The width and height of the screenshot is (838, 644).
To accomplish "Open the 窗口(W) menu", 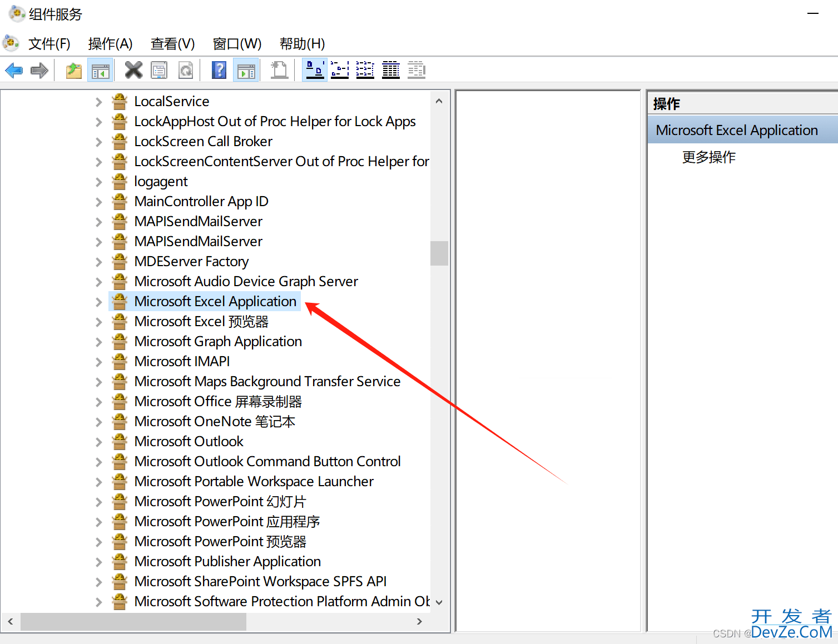I will pos(237,44).
